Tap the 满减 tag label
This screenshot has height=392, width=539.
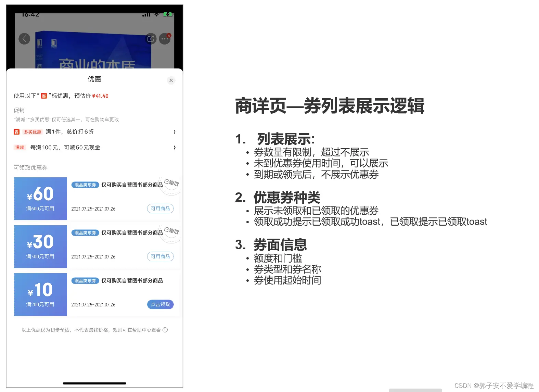point(20,148)
